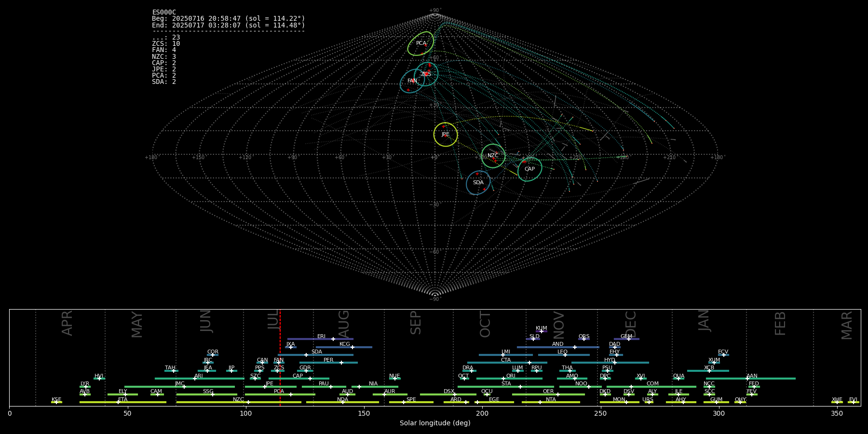Click the 'NZC: 3' legend count
Image resolution: width=868 pixels, height=434 pixels.
point(164,56)
